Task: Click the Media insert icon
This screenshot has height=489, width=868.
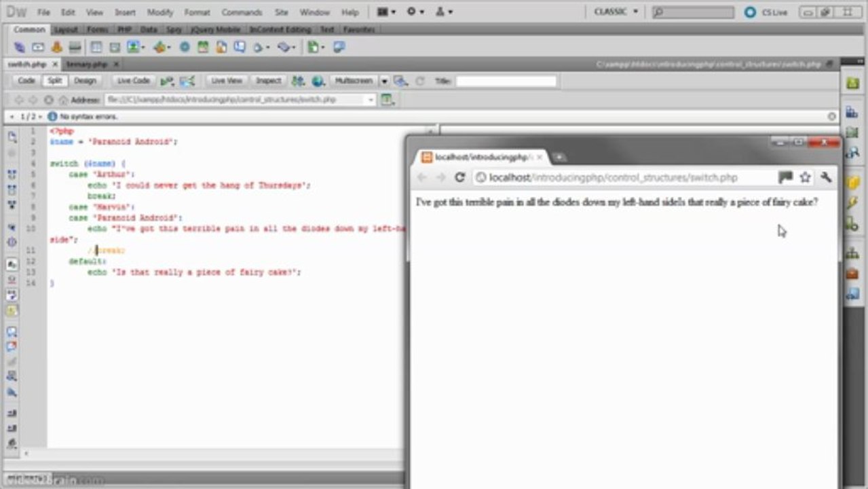Action: click(162, 48)
